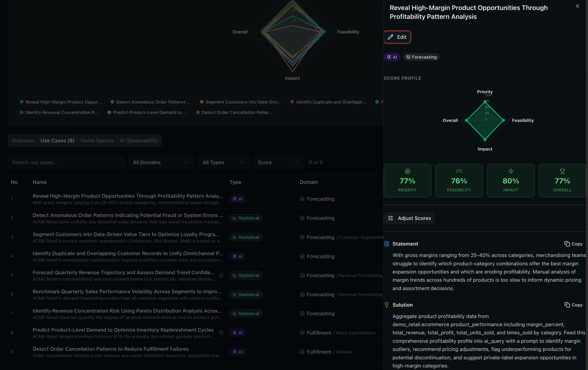The image size is (588, 370).
Task: Click the Edit pencil button
Action: [x=397, y=37]
